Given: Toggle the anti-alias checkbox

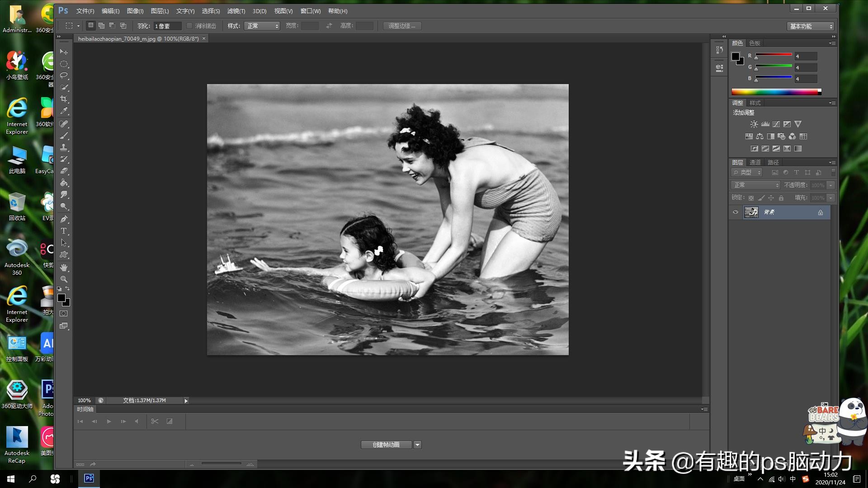Looking at the screenshot, I should [189, 26].
